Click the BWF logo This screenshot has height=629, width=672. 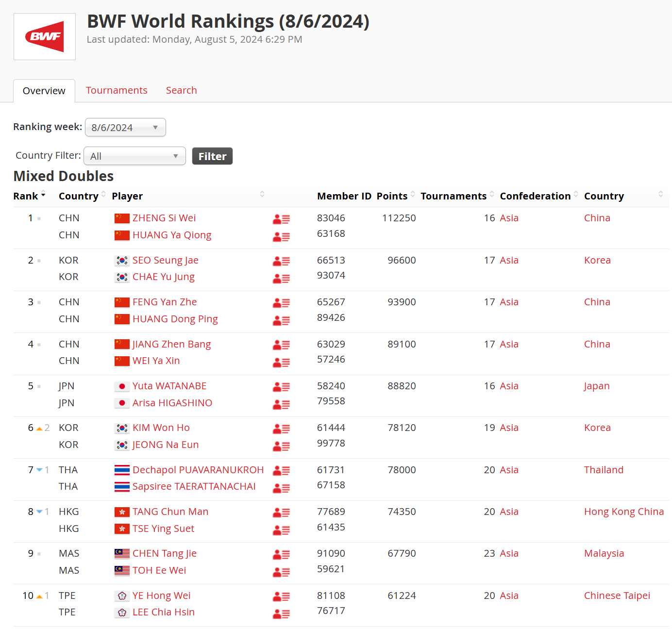coord(45,36)
